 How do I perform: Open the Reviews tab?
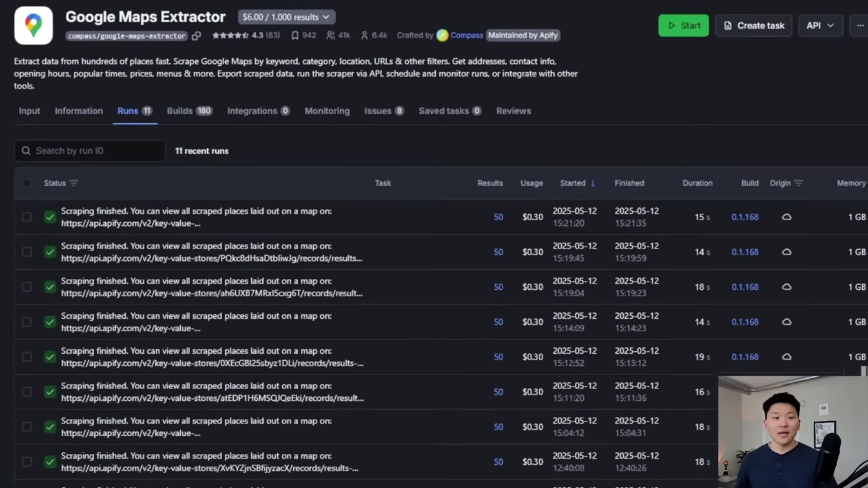[x=513, y=111]
